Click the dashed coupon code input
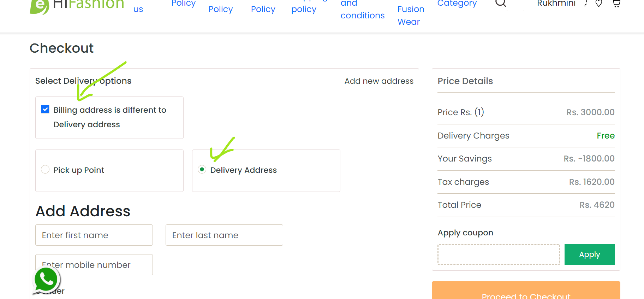 [499, 254]
